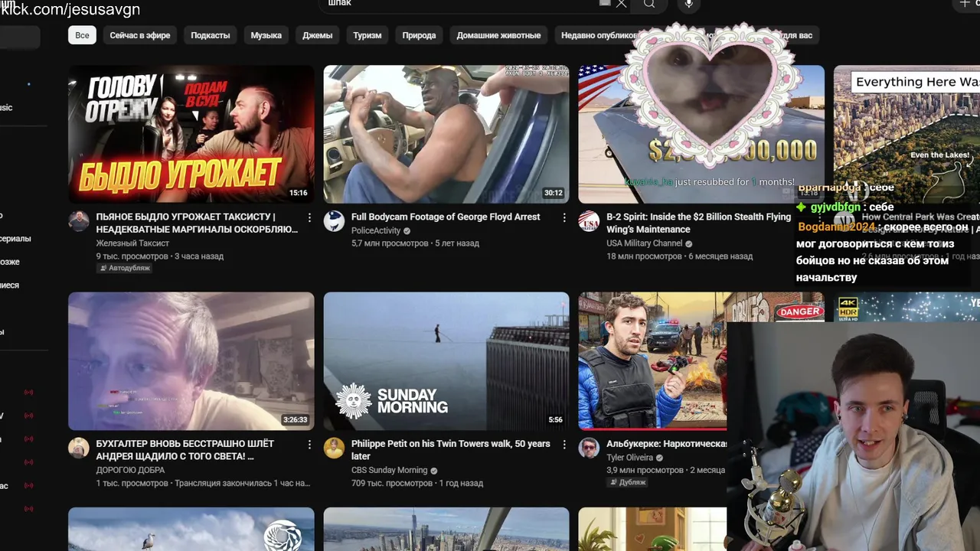Viewport: 980px width, 551px height.
Task: Play the Tyler Oliveira Альбукерке thumbnail
Action: 652,361
